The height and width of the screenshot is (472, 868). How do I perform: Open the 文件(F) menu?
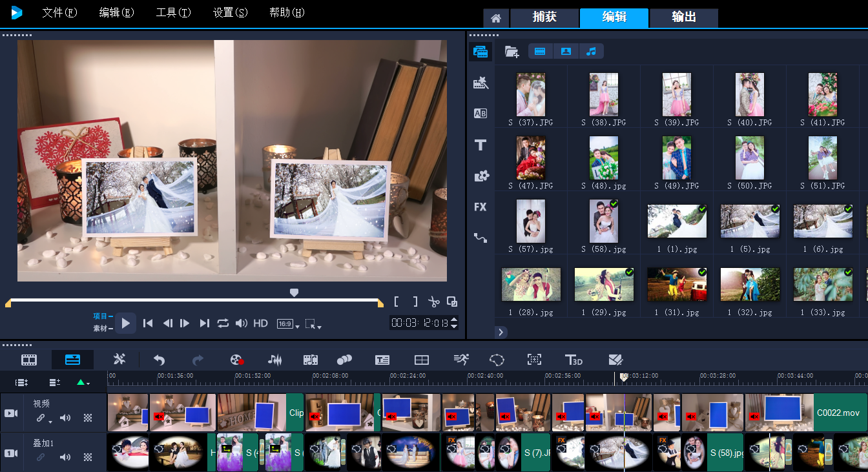click(59, 13)
